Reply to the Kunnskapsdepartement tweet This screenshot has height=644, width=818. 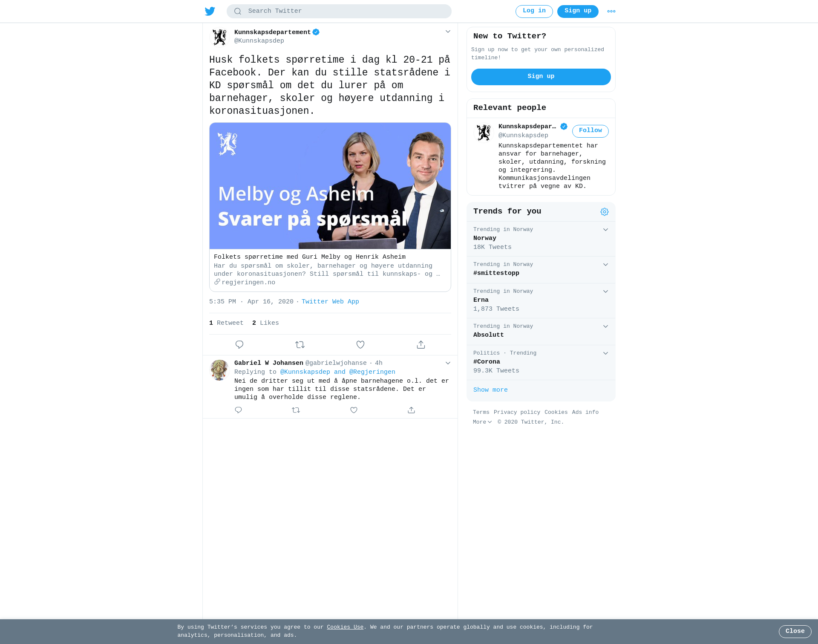[x=239, y=344]
